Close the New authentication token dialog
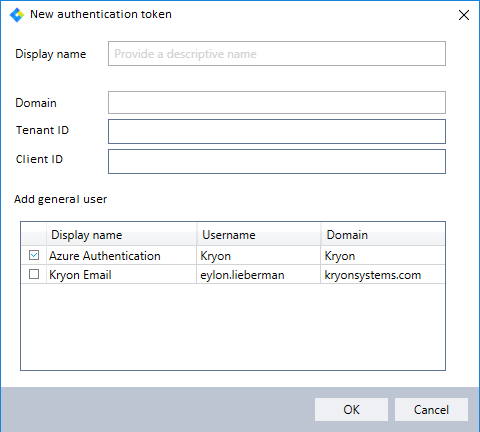The image size is (480, 432). (464, 15)
